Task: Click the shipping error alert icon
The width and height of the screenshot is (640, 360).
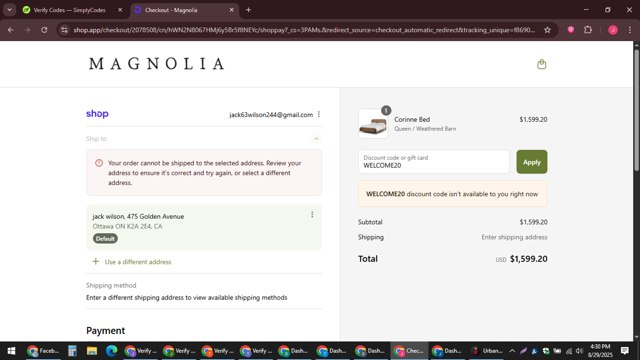Action: point(99,163)
